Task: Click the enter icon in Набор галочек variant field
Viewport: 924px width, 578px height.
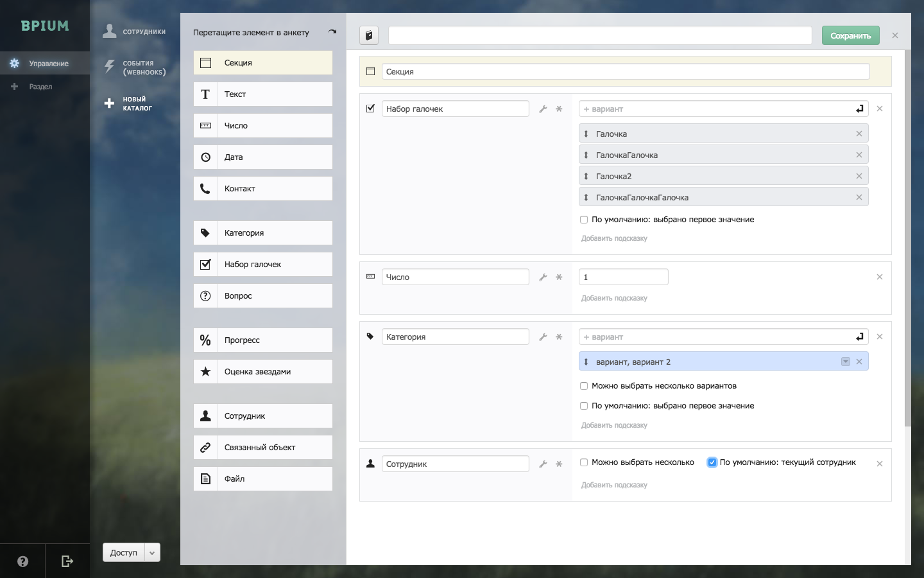Action: tap(859, 109)
